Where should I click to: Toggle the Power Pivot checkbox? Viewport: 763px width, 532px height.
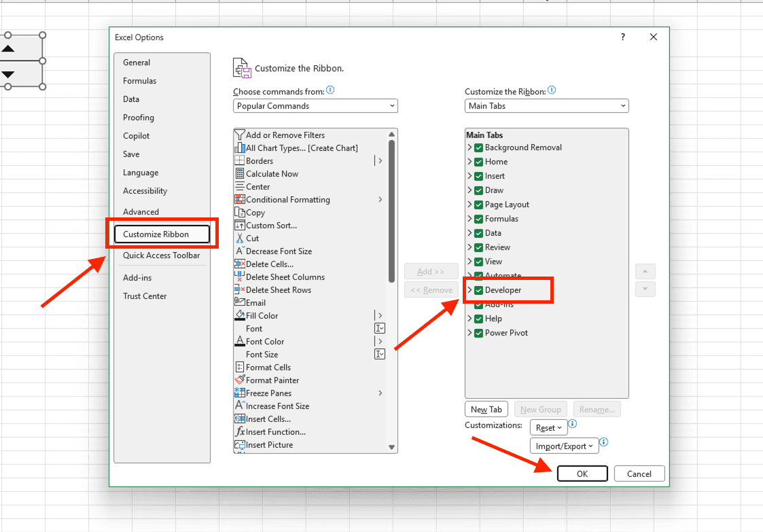[479, 333]
